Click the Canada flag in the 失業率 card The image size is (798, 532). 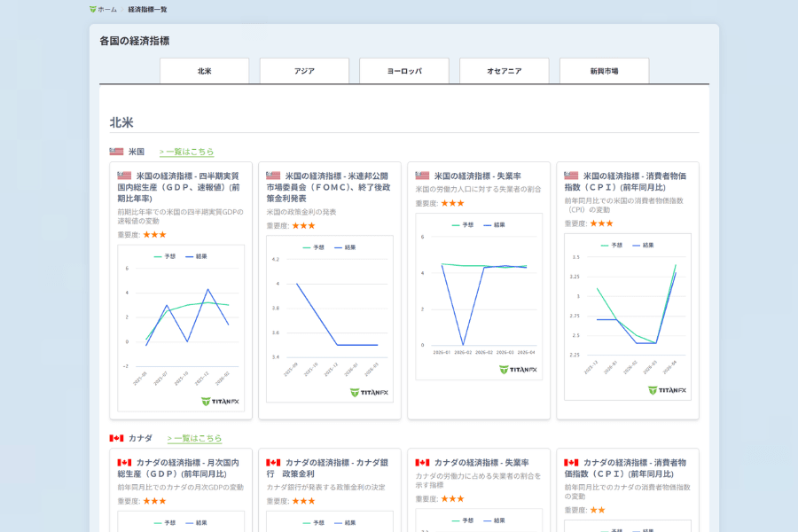tap(422, 462)
